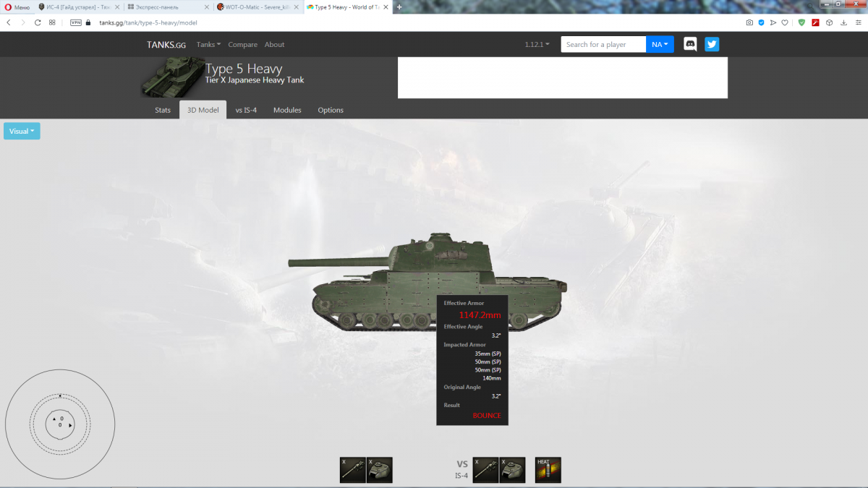Click the 1147.2mm effective armor value
Screen dimensions: 868x488
tap(480, 315)
